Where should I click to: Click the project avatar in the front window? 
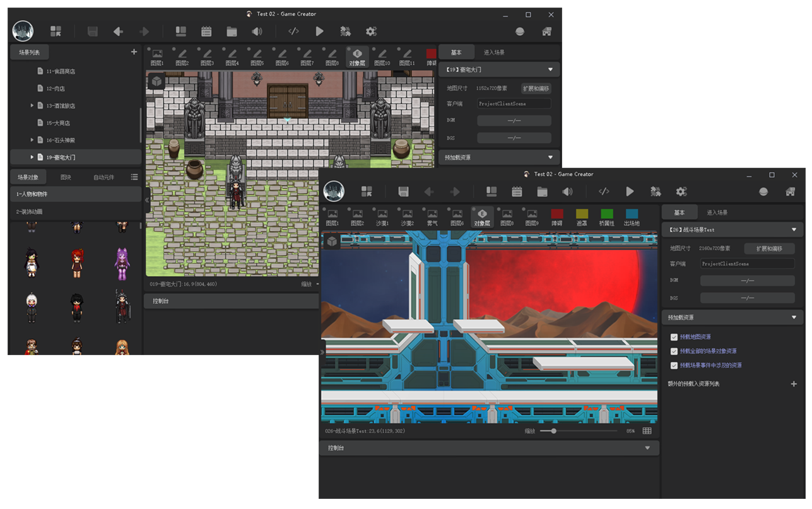pos(334,191)
